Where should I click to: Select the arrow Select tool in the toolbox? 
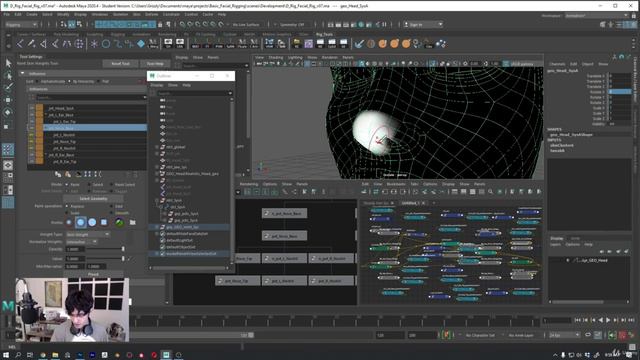8,63
